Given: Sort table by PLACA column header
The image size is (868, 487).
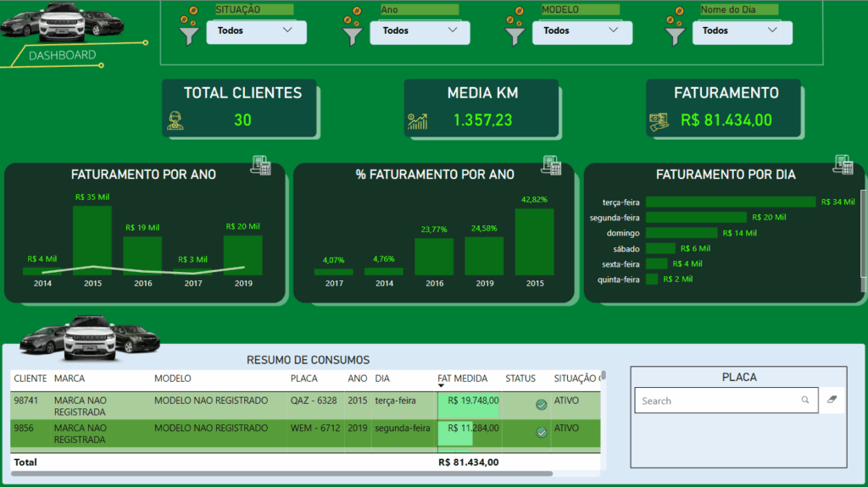Looking at the screenshot, I should click(304, 379).
